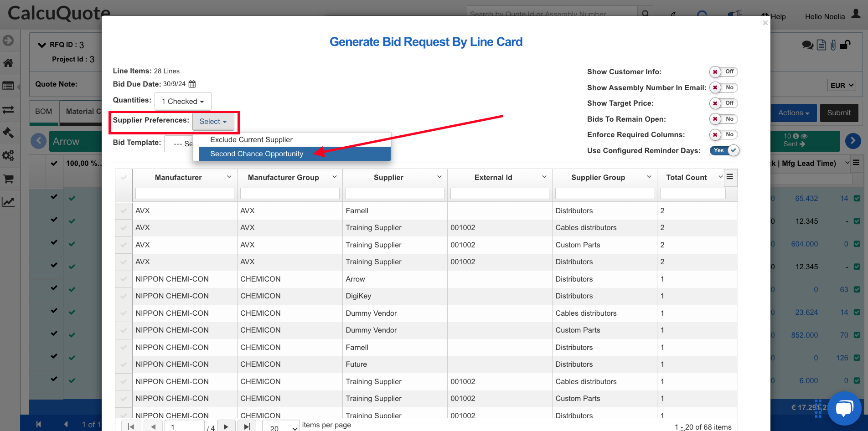Viewport: 868px width, 431px height.
Task: Open the chart analytics sidebar icon
Action: (x=8, y=201)
